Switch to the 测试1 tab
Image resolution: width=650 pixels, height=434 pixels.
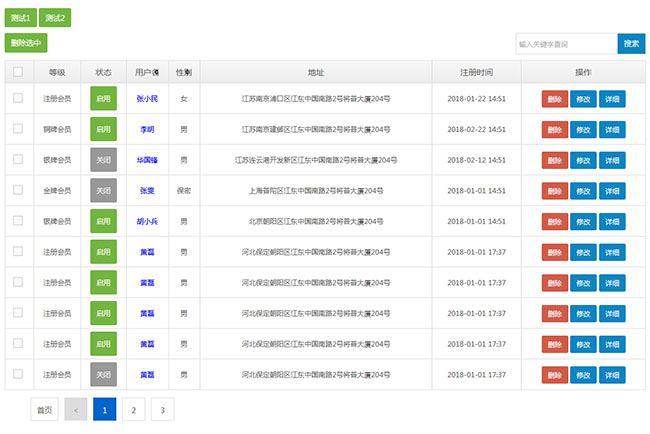point(20,18)
